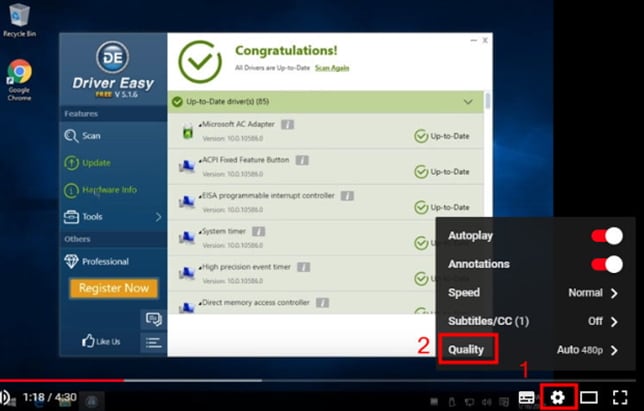Screen dimensions: 644x411
Task: Click the Like Us thumbs-up
Action: 101,341
